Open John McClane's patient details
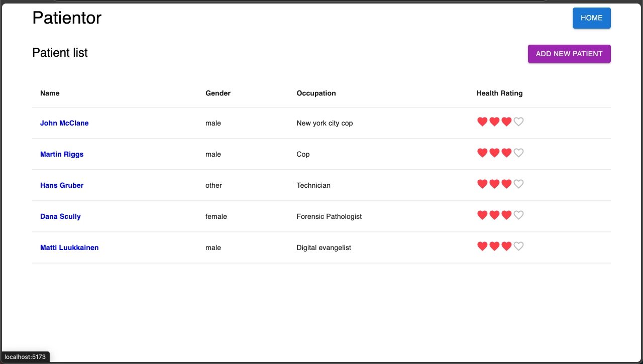Image resolution: width=643 pixels, height=364 pixels. coord(64,123)
